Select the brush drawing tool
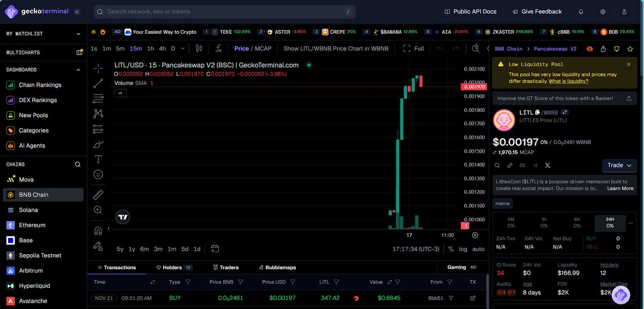 pos(98,144)
